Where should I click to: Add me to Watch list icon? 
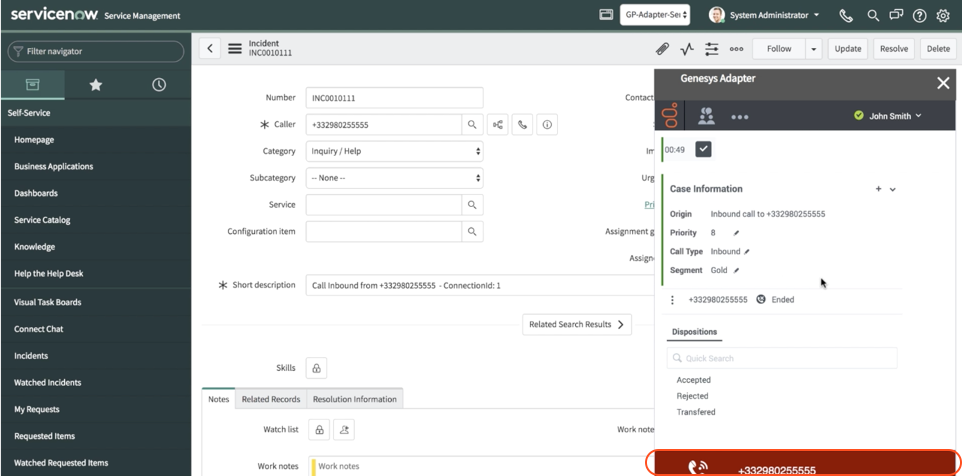click(x=344, y=429)
